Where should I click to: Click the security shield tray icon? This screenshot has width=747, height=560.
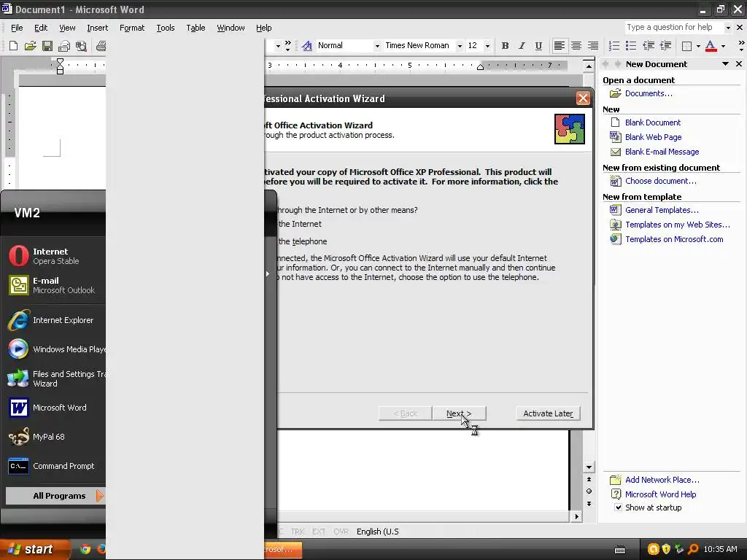[x=666, y=549]
